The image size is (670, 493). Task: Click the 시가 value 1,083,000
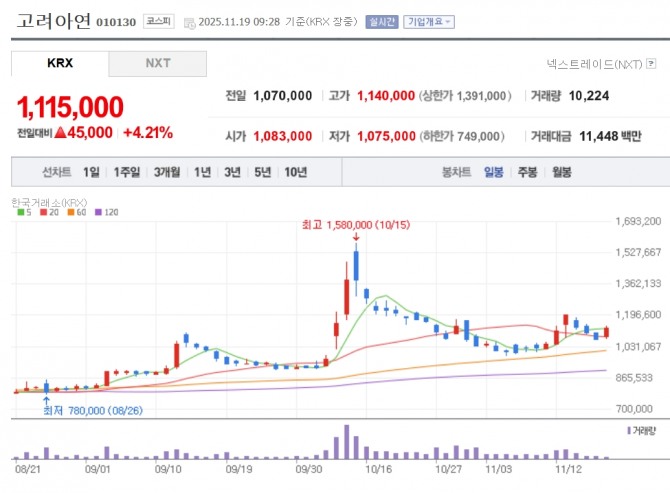pos(282,136)
